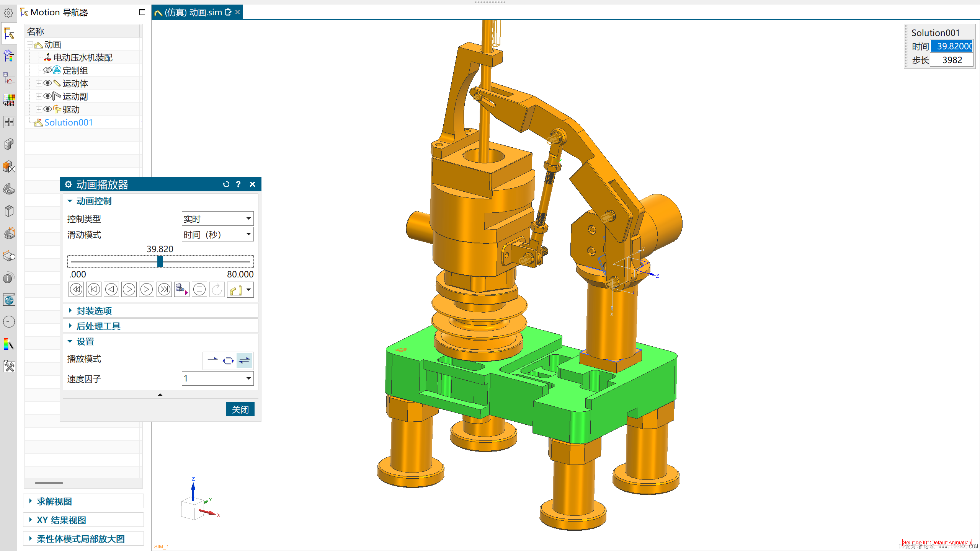Viewport: 980px width, 551px height.
Task: Jump to last animation frame
Action: [x=164, y=290]
